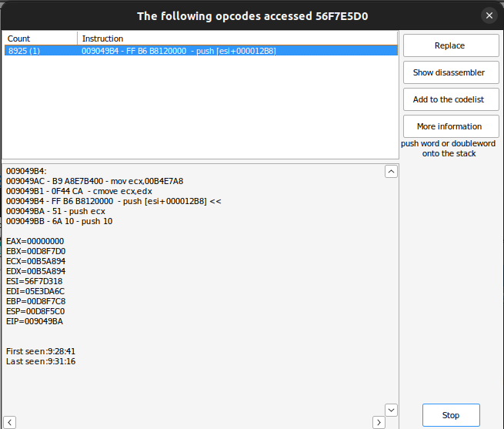Click the Count column header
The height and width of the screenshot is (429, 504).
40,39
